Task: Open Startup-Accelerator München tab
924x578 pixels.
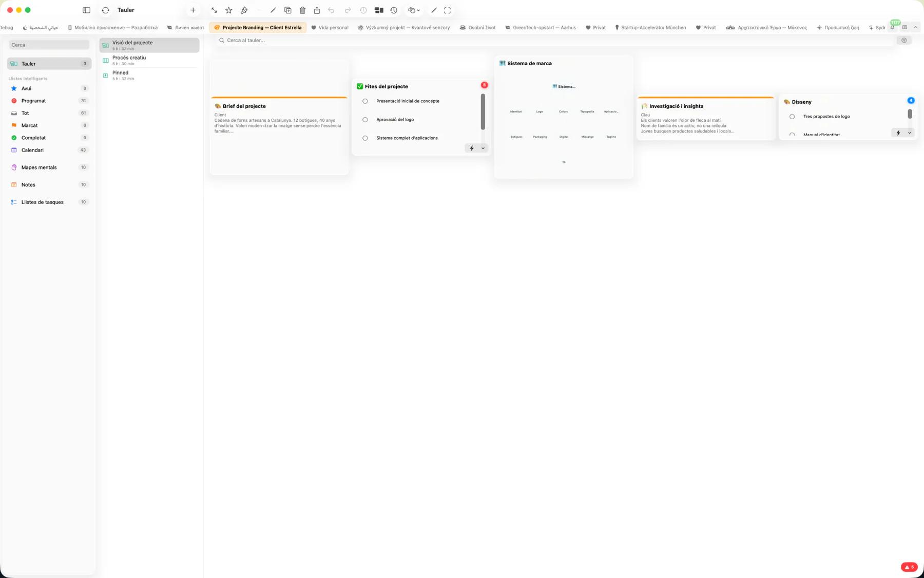Action: (x=650, y=28)
